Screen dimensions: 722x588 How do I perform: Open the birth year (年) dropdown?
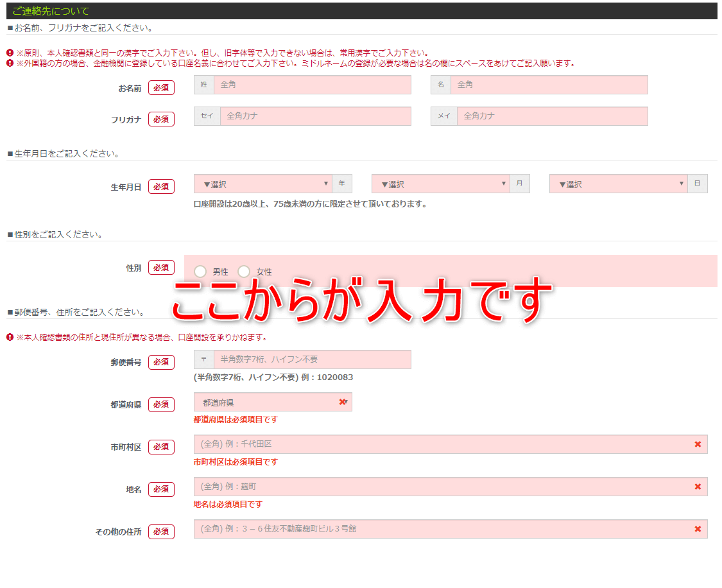[x=263, y=184]
